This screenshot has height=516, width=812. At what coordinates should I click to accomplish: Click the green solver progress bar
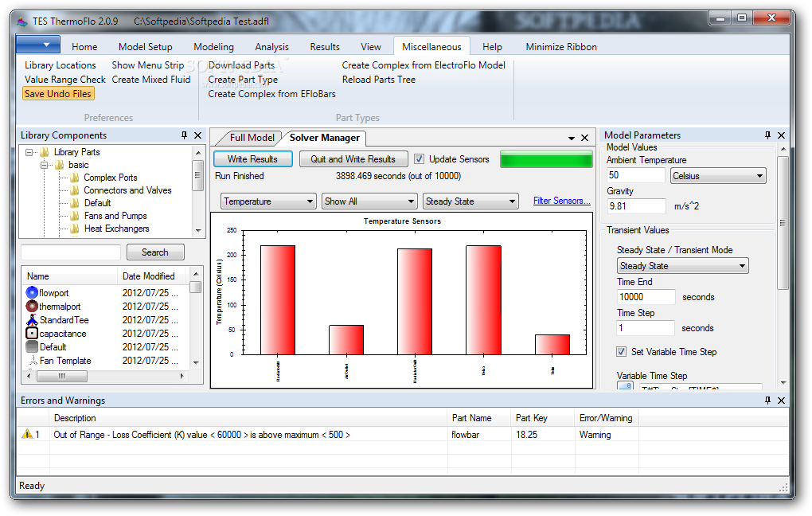tap(546, 159)
